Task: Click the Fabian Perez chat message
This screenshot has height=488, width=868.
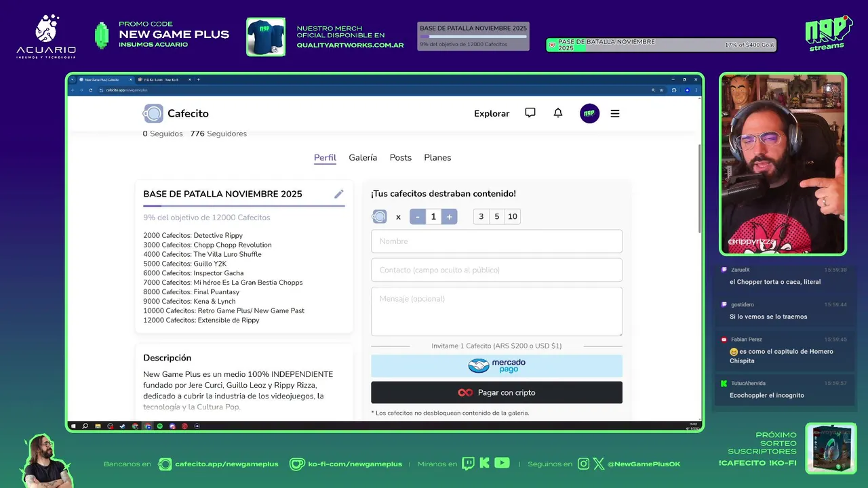Action: coord(785,350)
